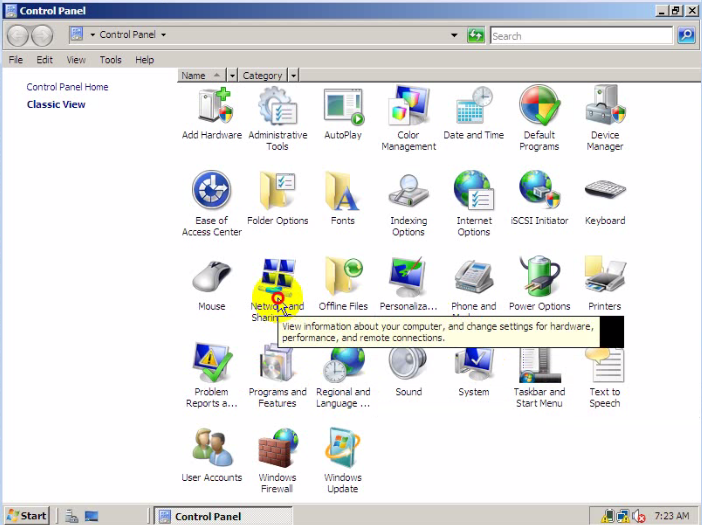This screenshot has width=702, height=525.
Task: Open Default Programs
Action: tap(539, 119)
